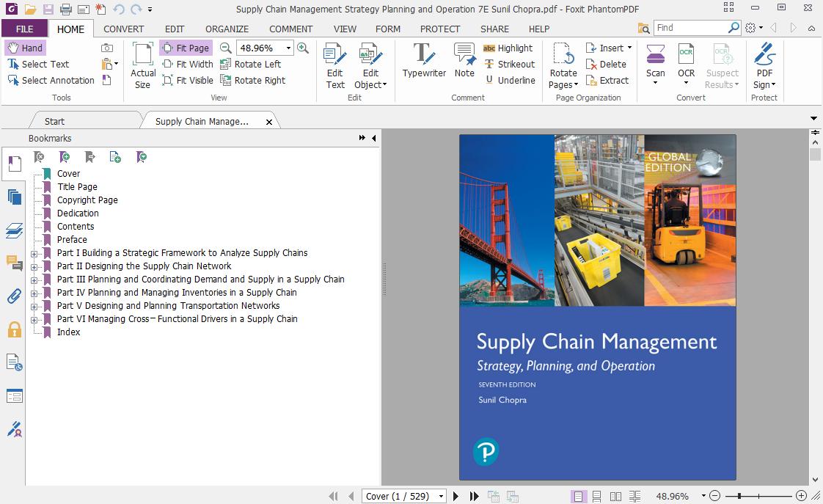Select the Typewriter tool
This screenshot has height=504, width=823.
[424, 60]
